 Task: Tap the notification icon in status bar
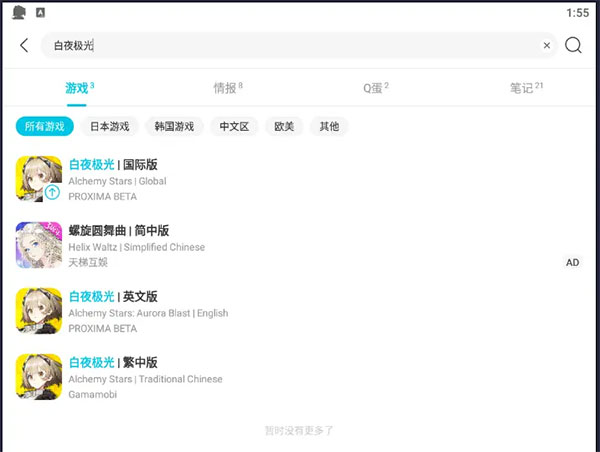pos(19,12)
